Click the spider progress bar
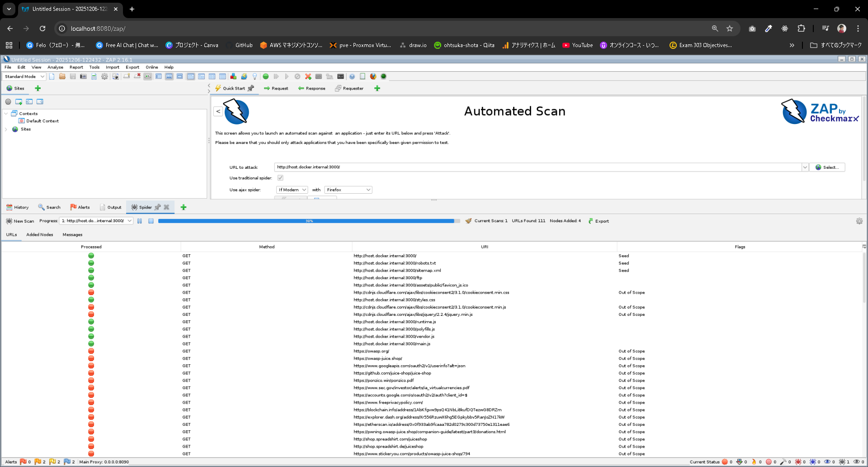 309,221
